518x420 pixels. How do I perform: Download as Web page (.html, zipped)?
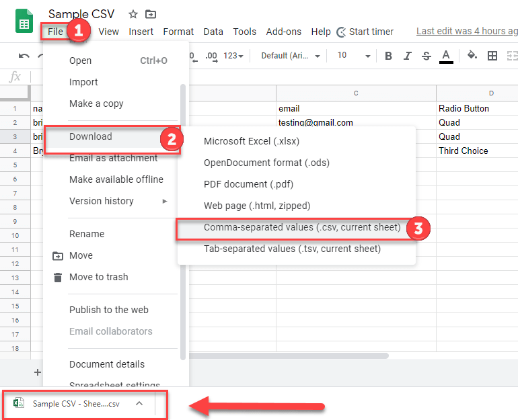[296, 206]
